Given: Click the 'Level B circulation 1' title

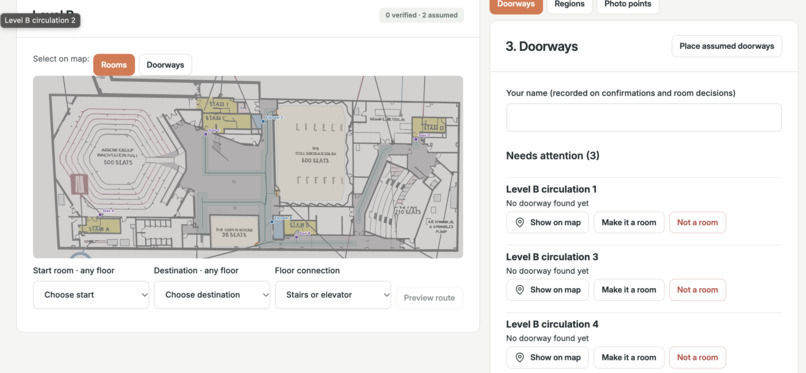Looking at the screenshot, I should (x=551, y=189).
